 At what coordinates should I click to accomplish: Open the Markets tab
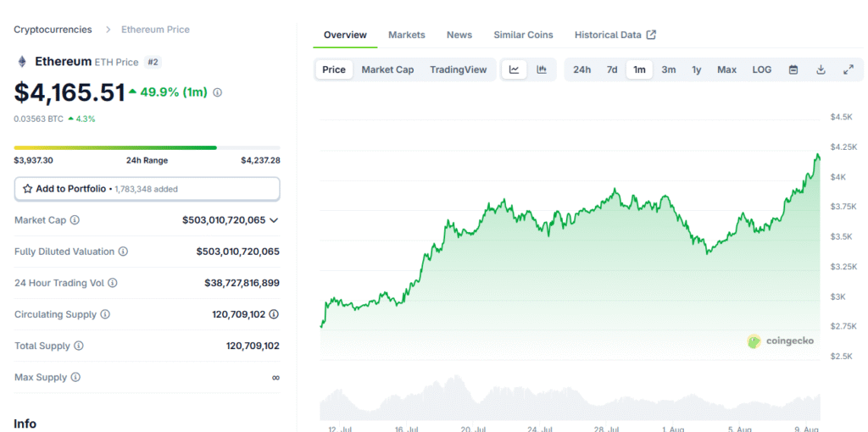pos(407,35)
